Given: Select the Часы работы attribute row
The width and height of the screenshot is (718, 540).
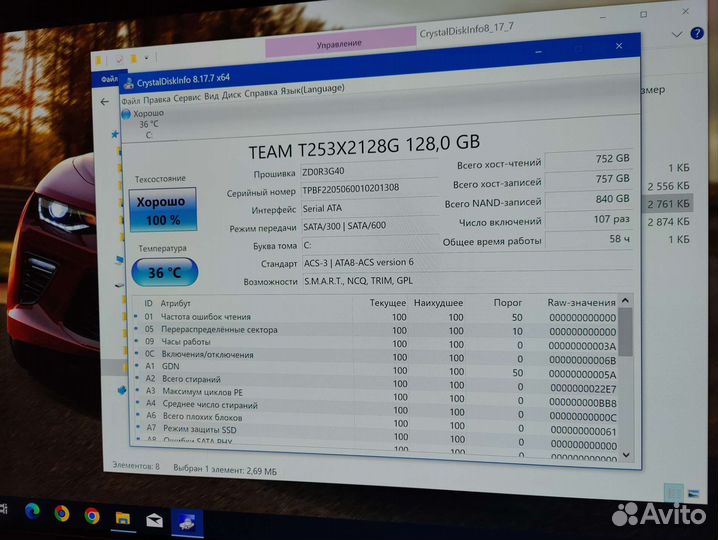Looking at the screenshot, I should 375,343.
